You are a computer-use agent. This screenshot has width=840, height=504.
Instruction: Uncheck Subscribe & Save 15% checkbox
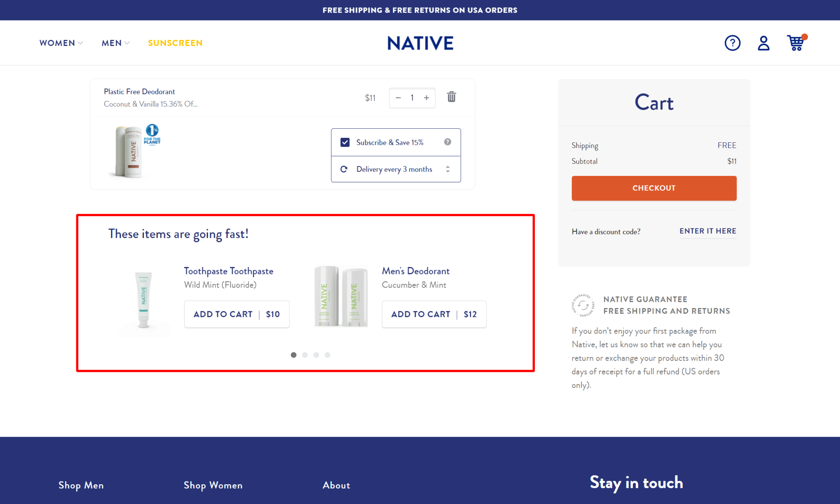345,142
